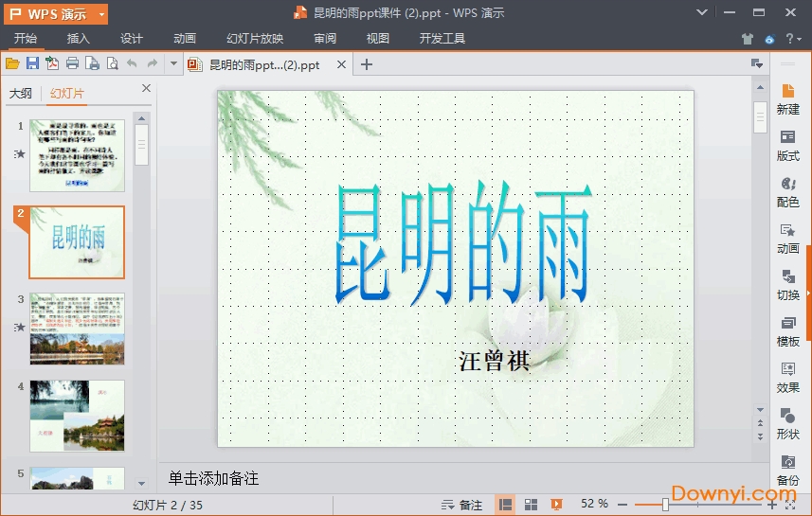
Task: Open the help question mark dropdown
Action: [793, 39]
